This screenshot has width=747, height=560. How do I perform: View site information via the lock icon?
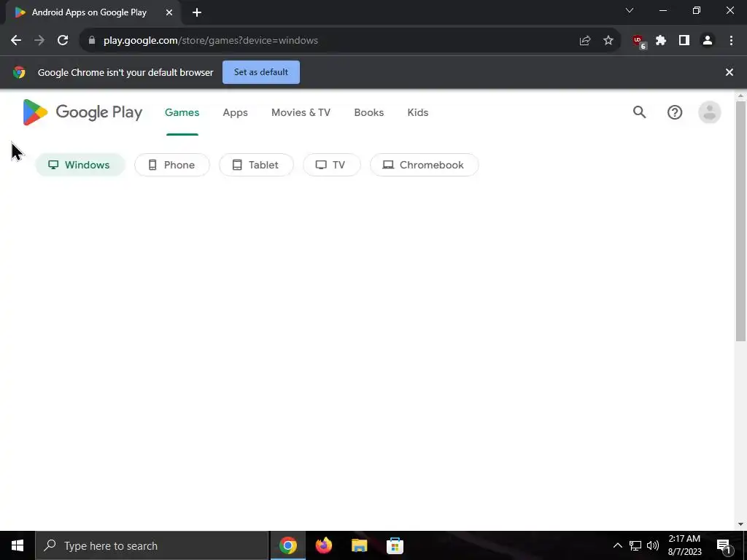[92, 41]
